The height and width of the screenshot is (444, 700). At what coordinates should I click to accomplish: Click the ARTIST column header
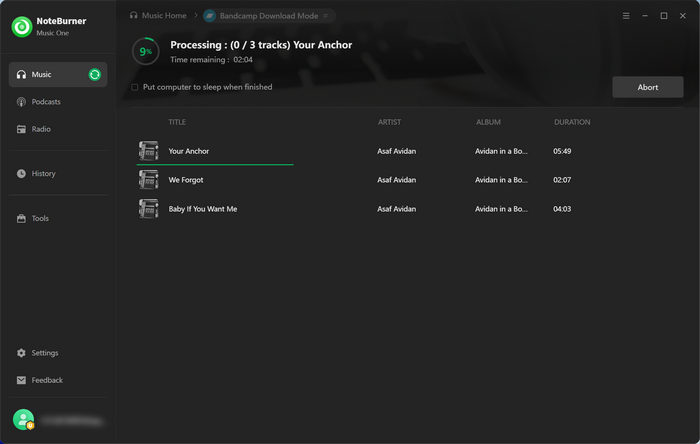pos(389,122)
